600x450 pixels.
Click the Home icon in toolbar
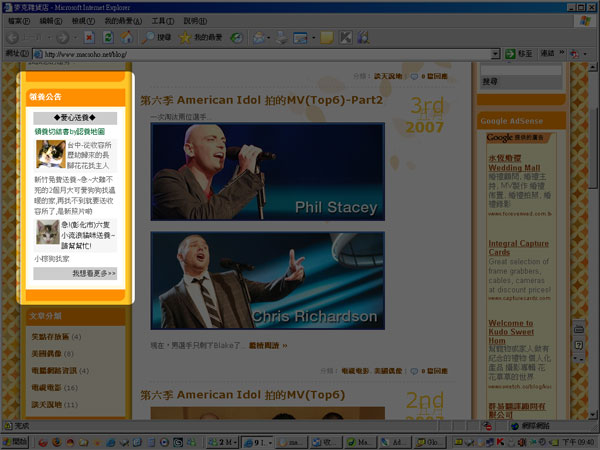(x=127, y=37)
